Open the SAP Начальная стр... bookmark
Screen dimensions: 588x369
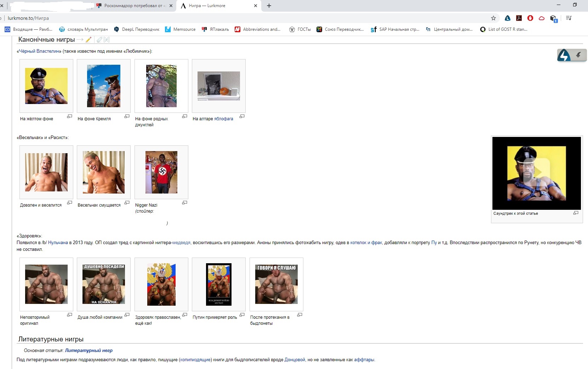(x=395, y=29)
